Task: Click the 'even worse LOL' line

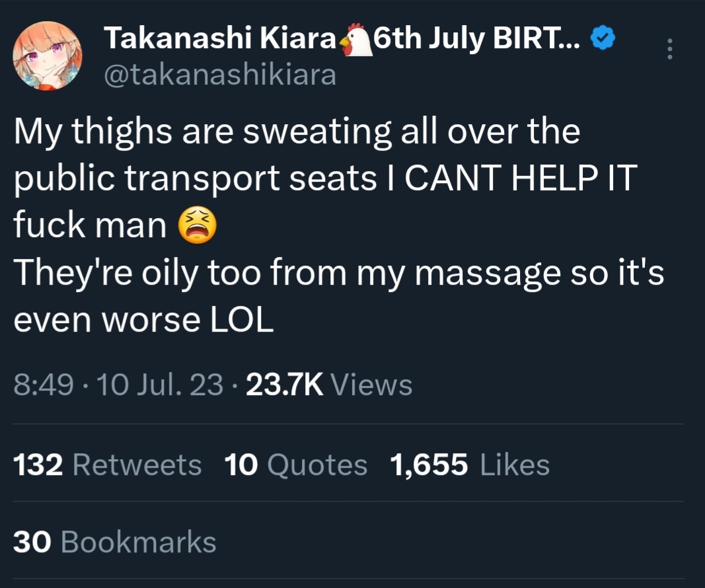Action: pyautogui.click(x=143, y=320)
